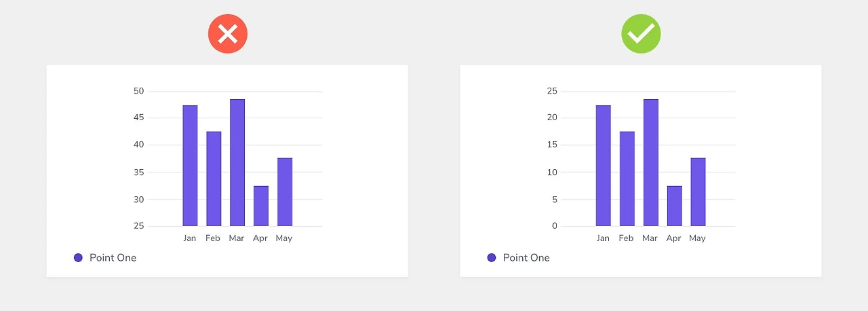Click the Apr bar in the right chart
This screenshot has width=868, height=311.
(675, 206)
